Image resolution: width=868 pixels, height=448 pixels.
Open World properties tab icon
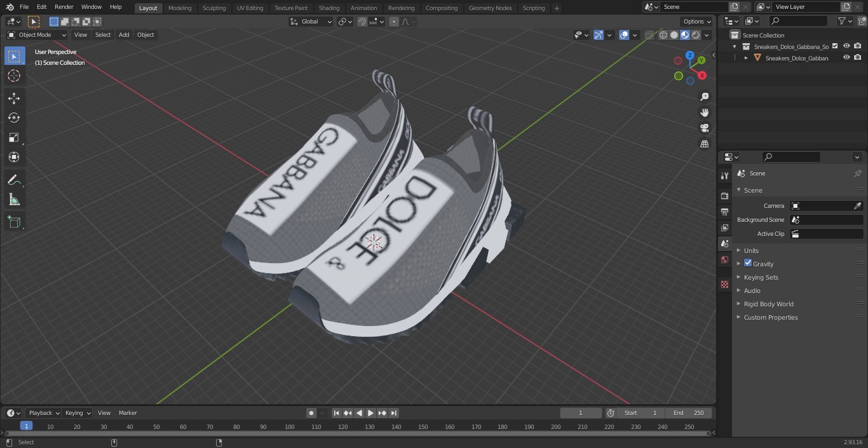(x=724, y=259)
